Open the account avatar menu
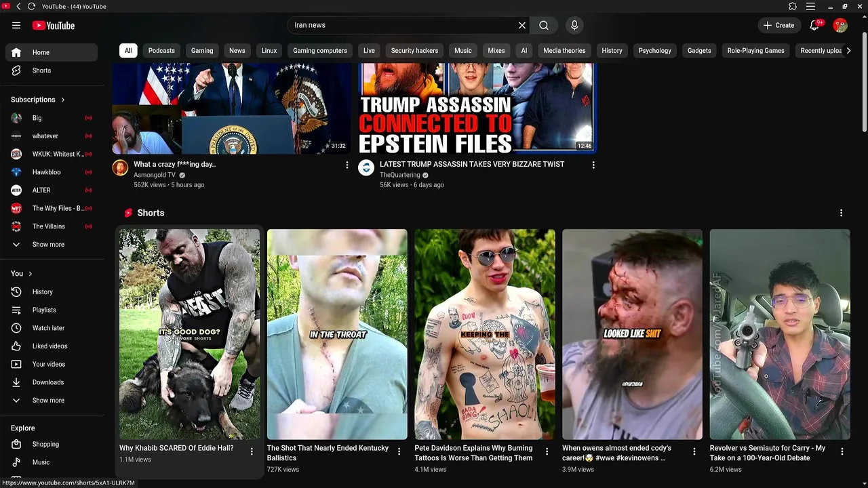This screenshot has height=488, width=868. tap(840, 25)
